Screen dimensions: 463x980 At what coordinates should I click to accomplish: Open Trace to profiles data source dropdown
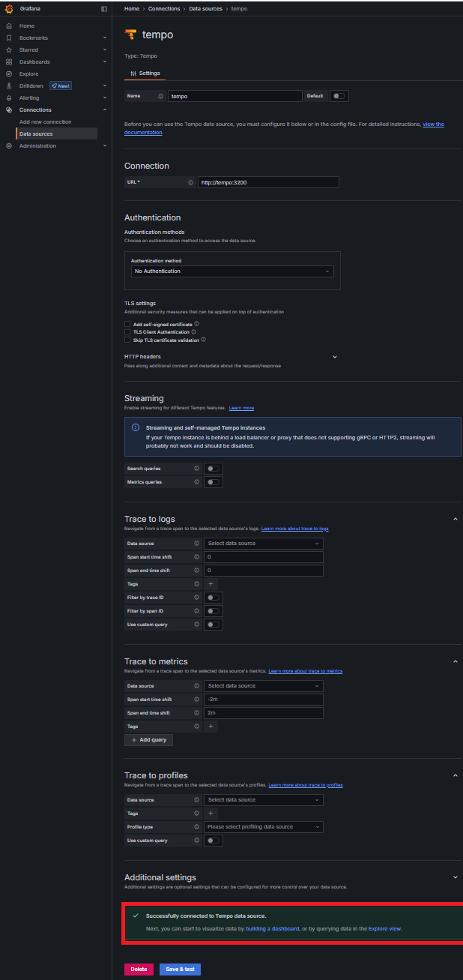264,800
